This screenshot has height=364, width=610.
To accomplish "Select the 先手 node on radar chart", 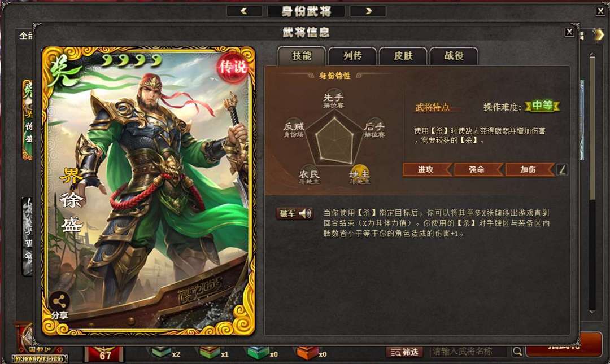I will [x=333, y=99].
